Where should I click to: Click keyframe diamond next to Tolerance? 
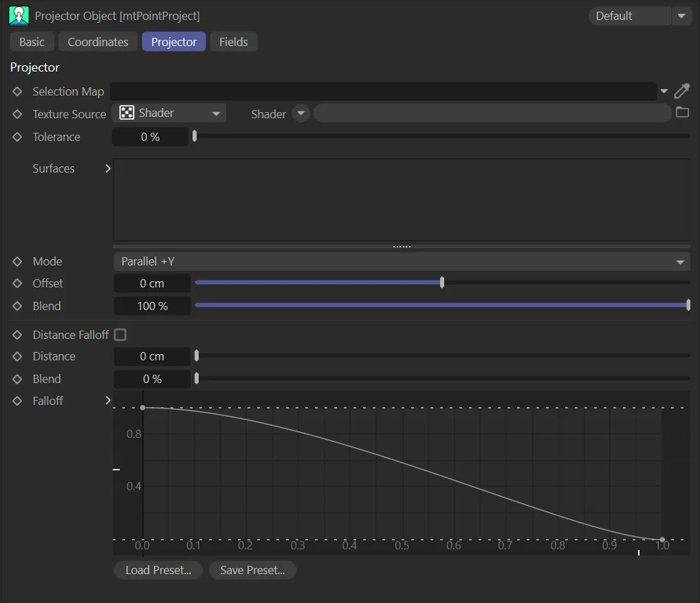[x=18, y=137]
